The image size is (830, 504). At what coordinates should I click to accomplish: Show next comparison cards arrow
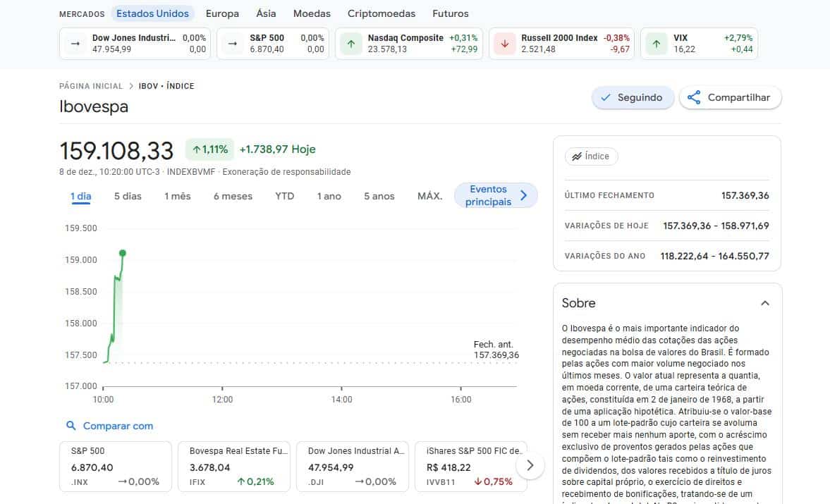point(530,465)
